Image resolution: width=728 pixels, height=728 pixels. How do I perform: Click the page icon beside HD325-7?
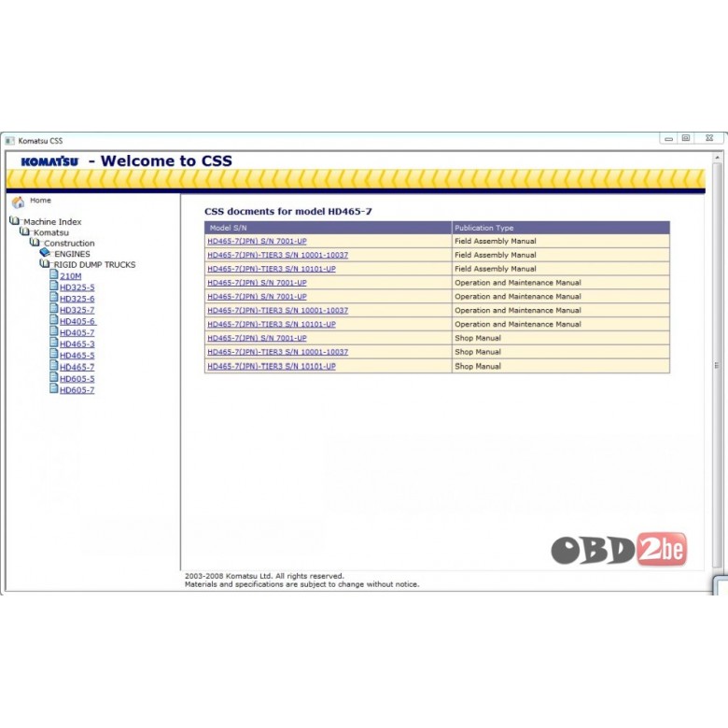[x=54, y=308]
